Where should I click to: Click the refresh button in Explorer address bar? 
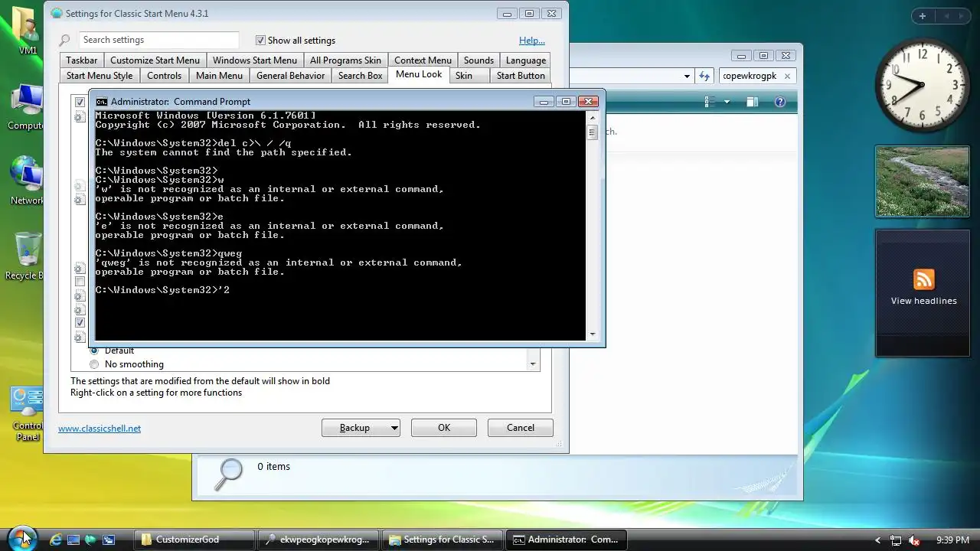click(705, 76)
